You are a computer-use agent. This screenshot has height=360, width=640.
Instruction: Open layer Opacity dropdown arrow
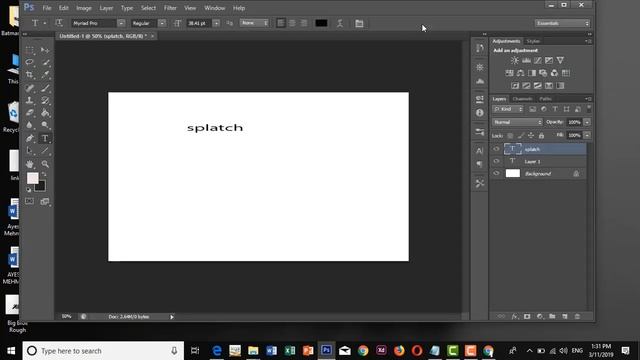pyautogui.click(x=587, y=122)
